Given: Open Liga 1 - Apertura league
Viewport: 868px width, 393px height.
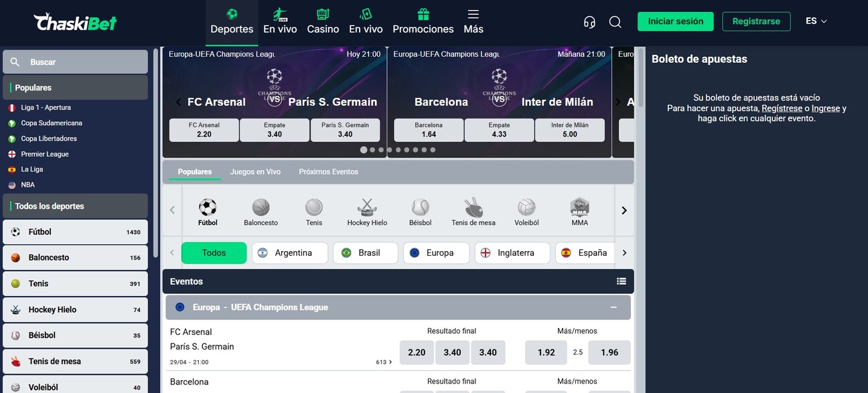Looking at the screenshot, I should (x=46, y=108).
